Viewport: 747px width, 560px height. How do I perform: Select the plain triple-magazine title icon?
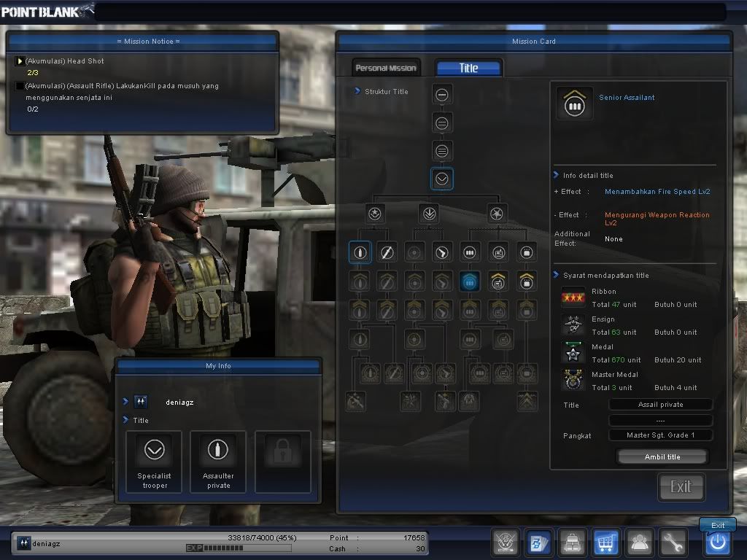(470, 252)
